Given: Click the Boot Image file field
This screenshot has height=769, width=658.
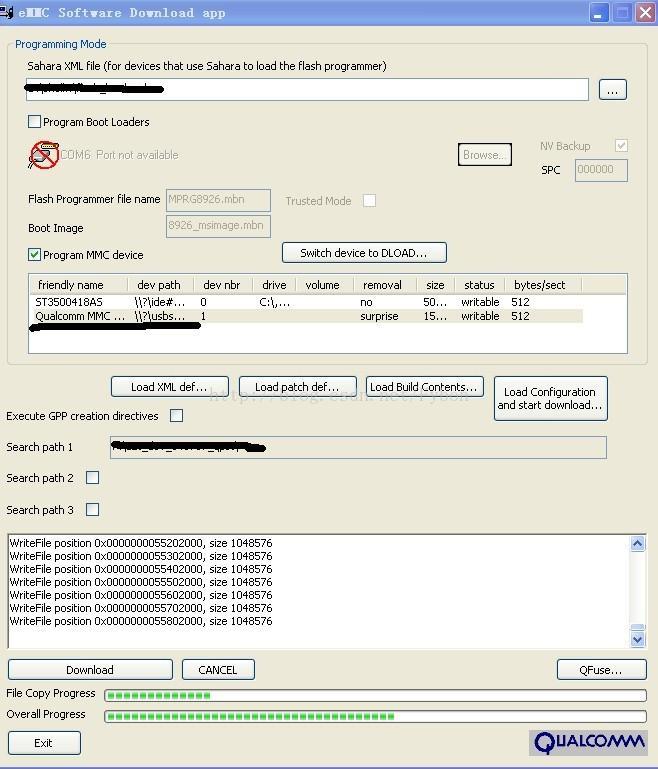Looking at the screenshot, I should (218, 227).
